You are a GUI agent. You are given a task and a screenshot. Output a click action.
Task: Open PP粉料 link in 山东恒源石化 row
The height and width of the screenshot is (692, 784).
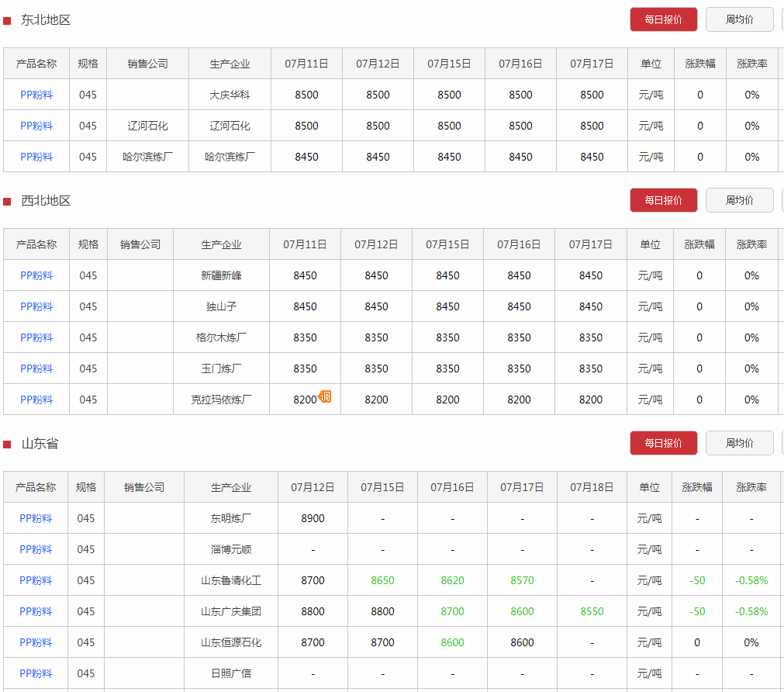coord(36,642)
